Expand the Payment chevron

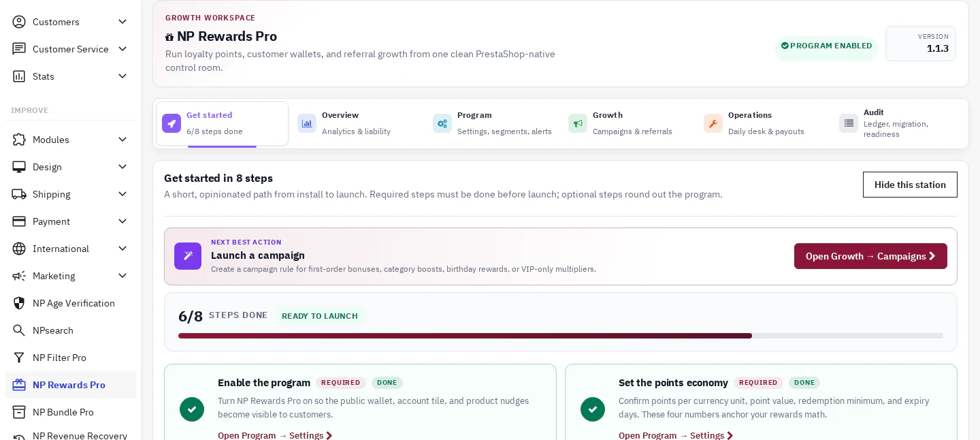[x=122, y=221]
